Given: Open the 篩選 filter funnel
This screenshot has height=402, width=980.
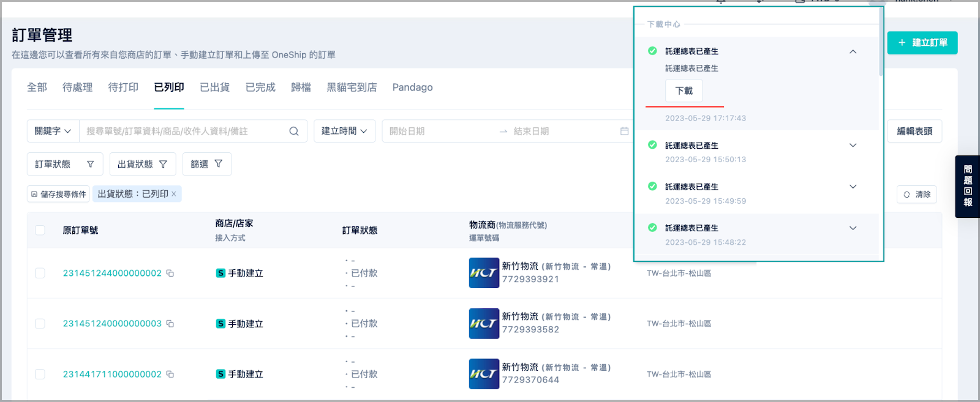Looking at the screenshot, I should 206,164.
